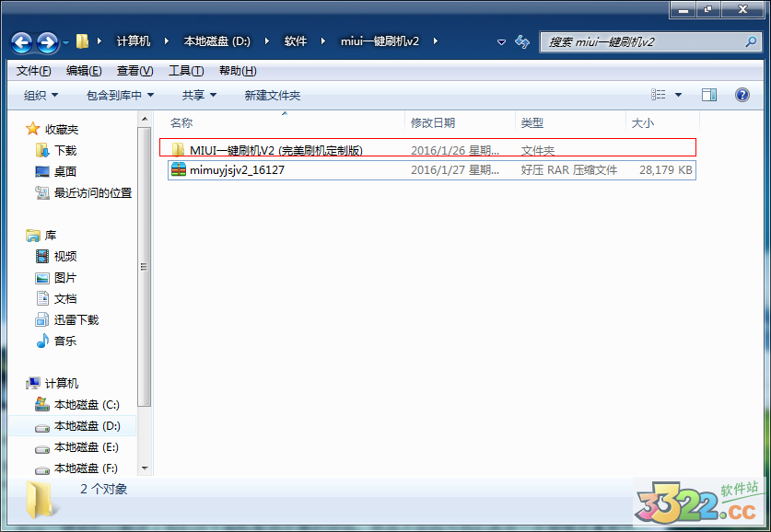Open 收藏夹 in navigation pane

tap(62, 129)
